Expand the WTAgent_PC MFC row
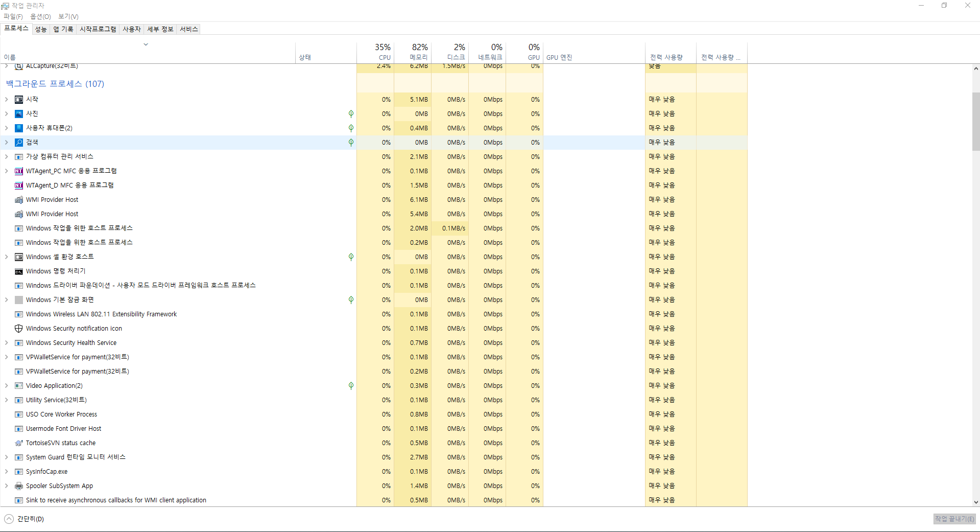980x532 pixels. 7,171
